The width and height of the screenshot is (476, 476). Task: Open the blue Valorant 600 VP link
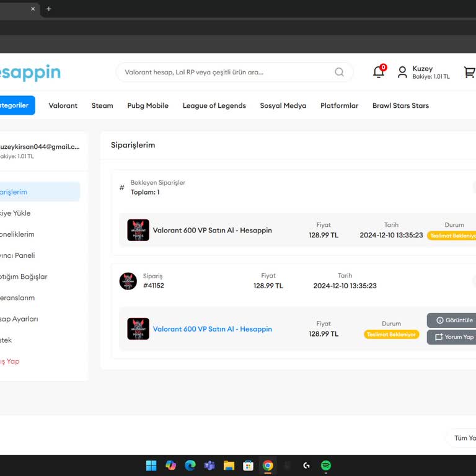coord(212,329)
